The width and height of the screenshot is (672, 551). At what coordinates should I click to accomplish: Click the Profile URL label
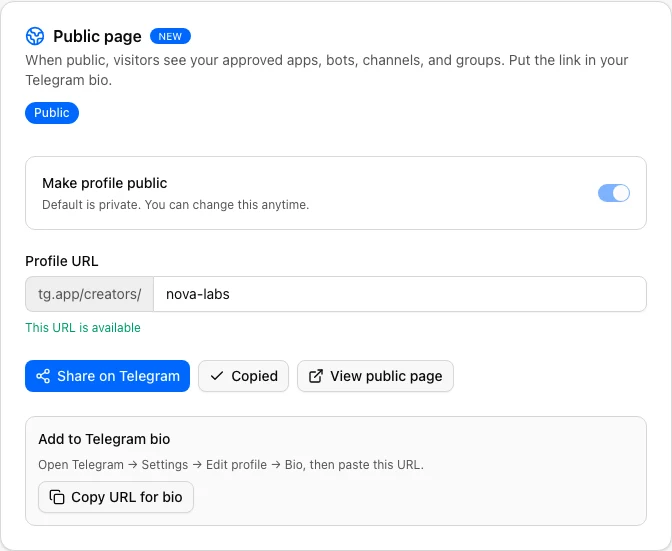62,261
